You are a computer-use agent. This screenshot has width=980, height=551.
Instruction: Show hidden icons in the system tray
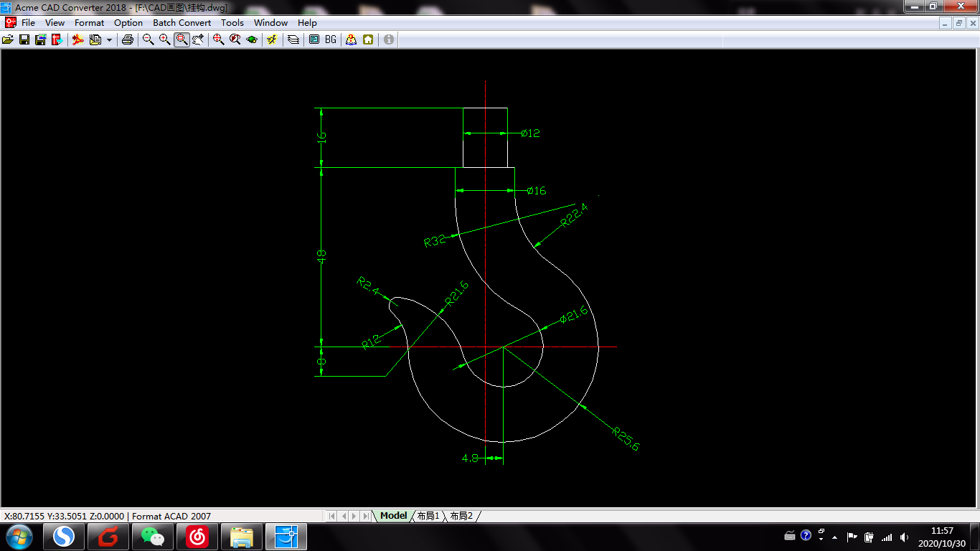click(x=835, y=537)
